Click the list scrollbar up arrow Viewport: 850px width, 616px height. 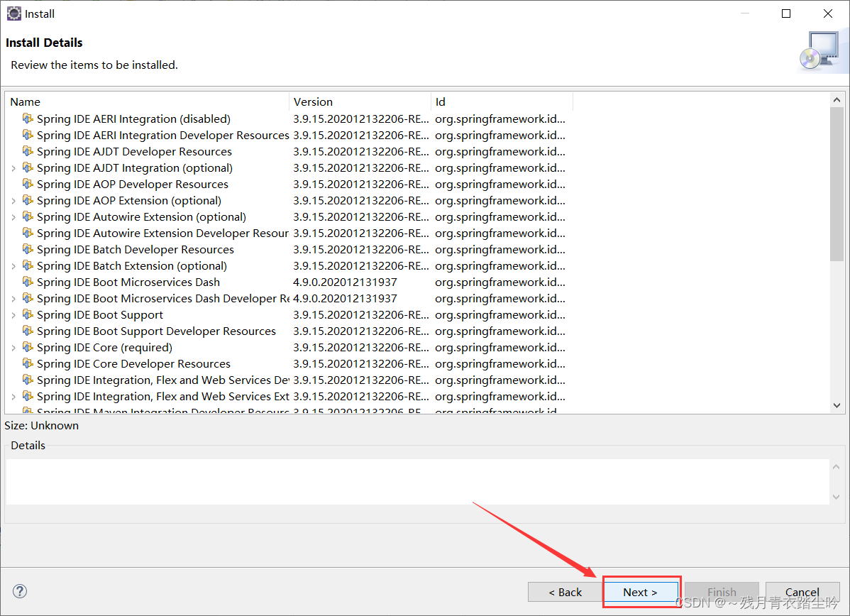tap(837, 100)
